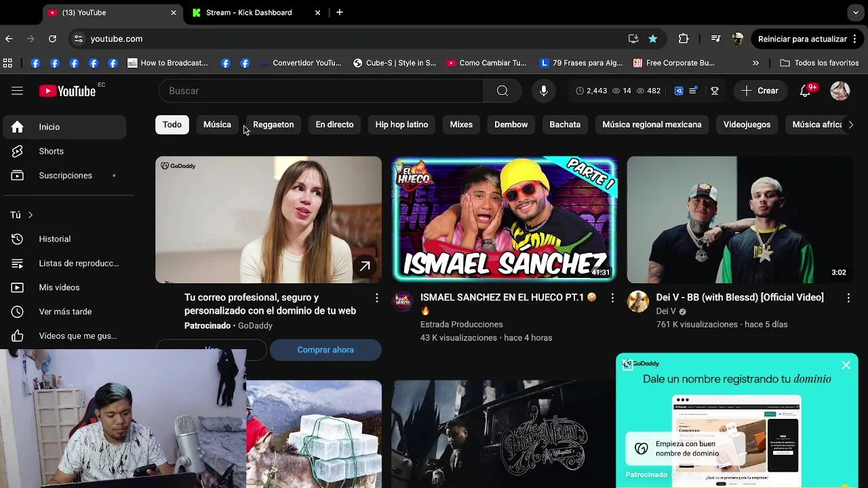Viewport: 868px width, 488px height.
Task: Open the Estrada Producciones channel avatar
Action: 403,302
